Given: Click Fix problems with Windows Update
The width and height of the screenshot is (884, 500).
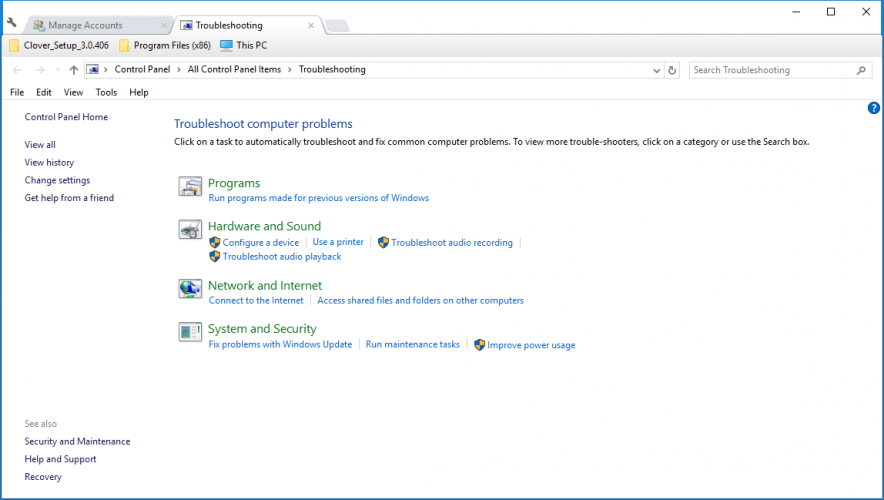Looking at the screenshot, I should tap(280, 344).
